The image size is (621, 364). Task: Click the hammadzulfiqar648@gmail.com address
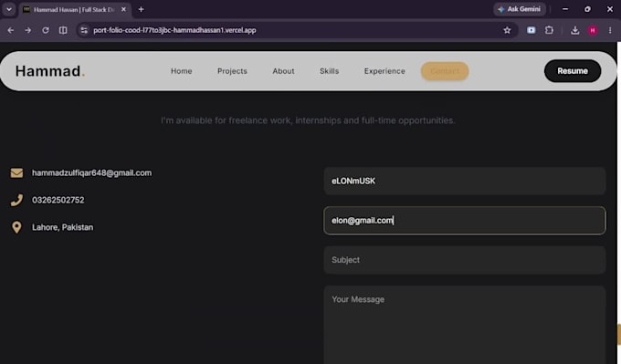pos(92,173)
